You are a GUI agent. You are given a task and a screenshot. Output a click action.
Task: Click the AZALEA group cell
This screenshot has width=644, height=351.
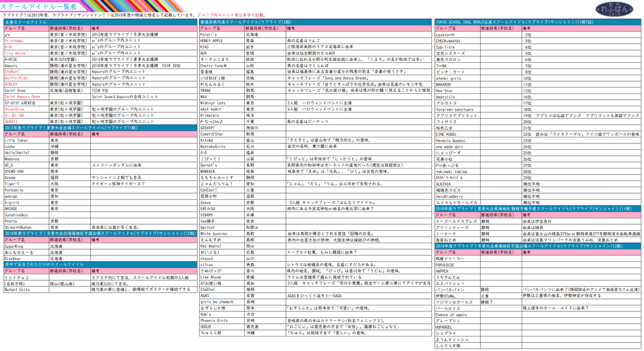click(x=26, y=84)
